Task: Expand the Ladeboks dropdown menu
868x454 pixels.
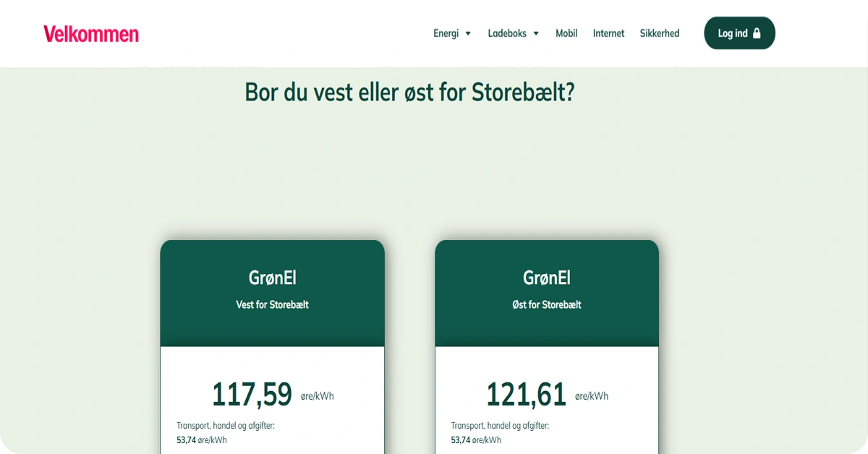Action: pos(536,33)
